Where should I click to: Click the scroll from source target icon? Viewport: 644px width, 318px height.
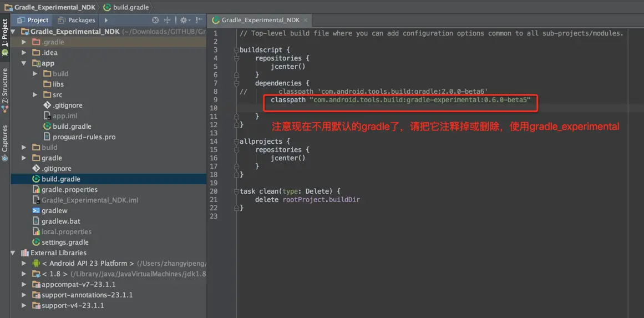(x=155, y=20)
